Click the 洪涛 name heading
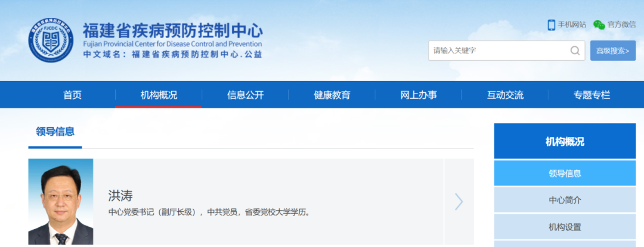Viewport: 644px width, 247px height. [x=120, y=195]
